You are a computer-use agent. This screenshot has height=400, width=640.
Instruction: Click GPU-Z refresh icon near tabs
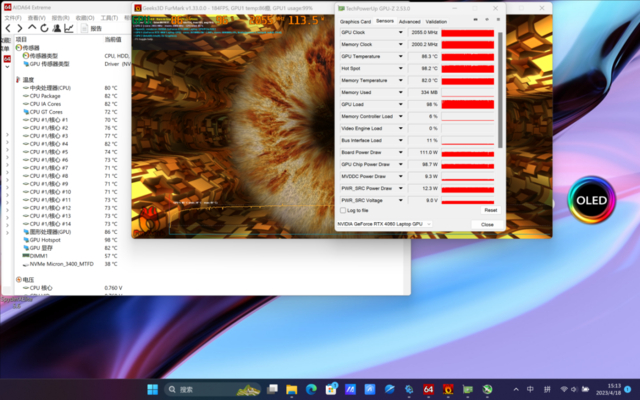click(x=487, y=20)
